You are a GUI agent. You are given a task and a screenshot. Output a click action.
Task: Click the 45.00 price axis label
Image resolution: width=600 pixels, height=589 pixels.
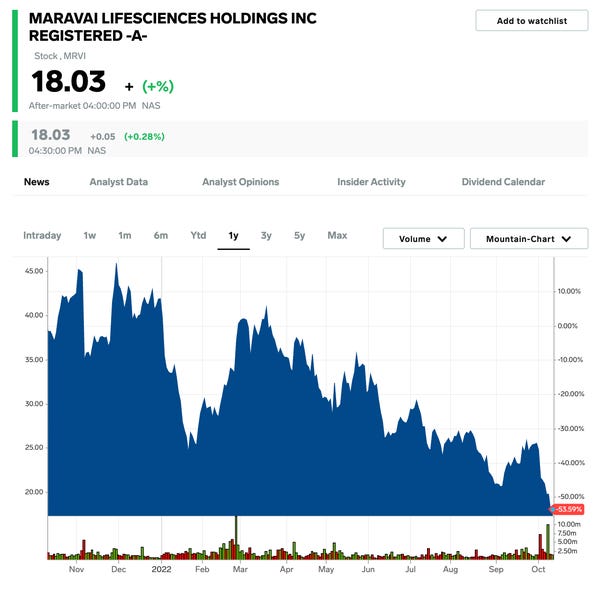point(34,271)
